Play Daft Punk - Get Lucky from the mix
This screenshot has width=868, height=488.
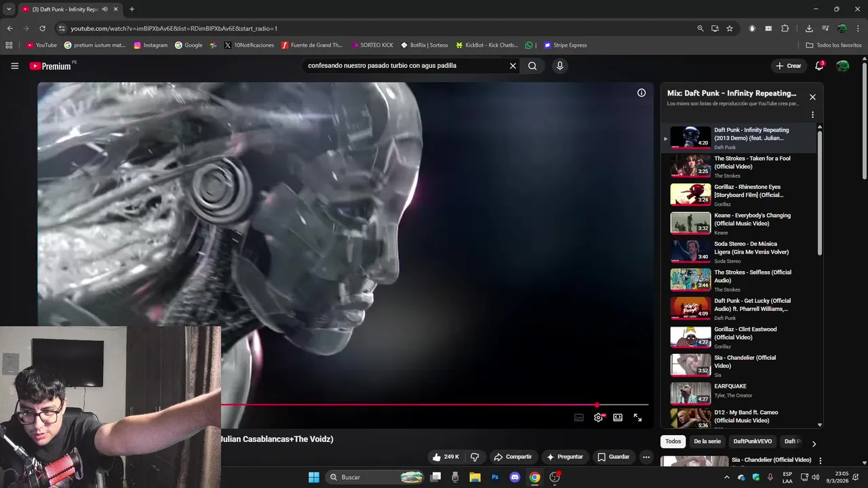click(x=739, y=308)
